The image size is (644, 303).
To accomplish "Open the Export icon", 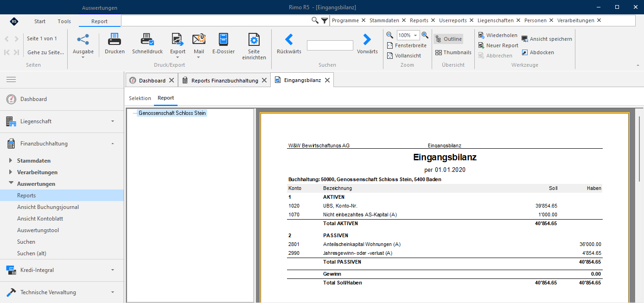I will pyautogui.click(x=178, y=40).
